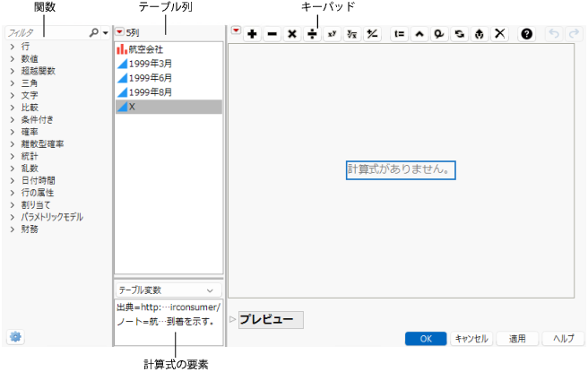
Task: Click the looped-arrow keypad button
Action: tap(439, 34)
